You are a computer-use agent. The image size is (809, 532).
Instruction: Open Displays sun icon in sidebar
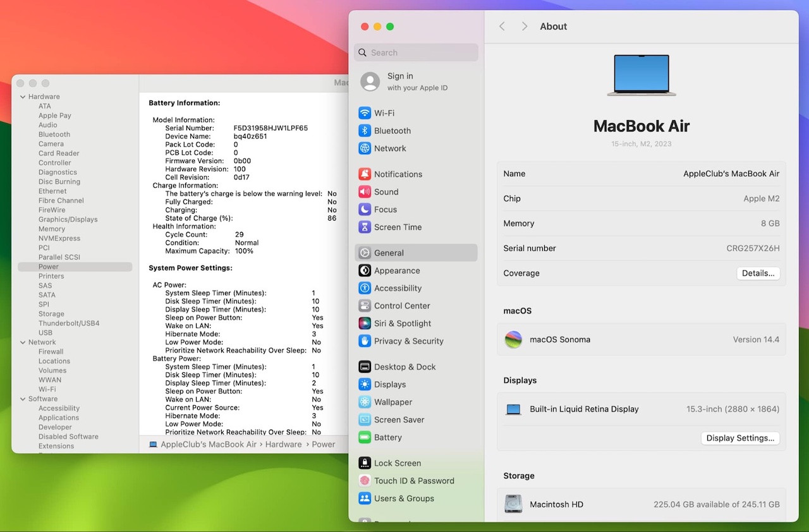click(x=365, y=385)
